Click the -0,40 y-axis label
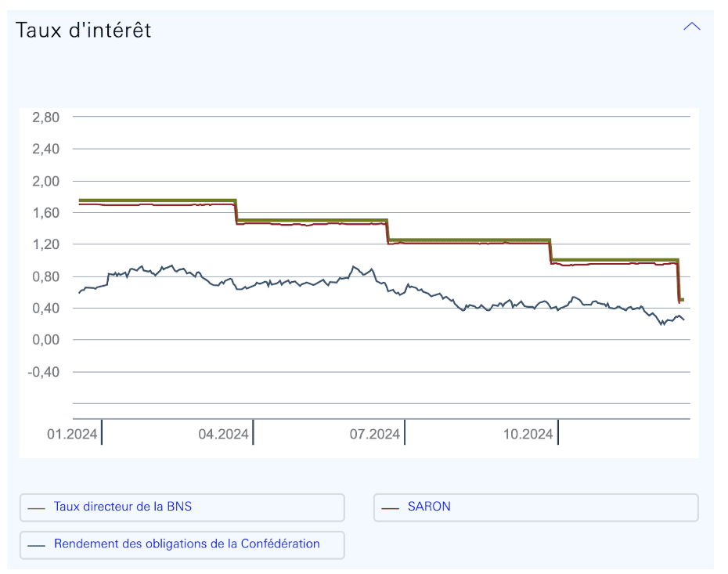This screenshot has width=728, height=574. (x=45, y=372)
